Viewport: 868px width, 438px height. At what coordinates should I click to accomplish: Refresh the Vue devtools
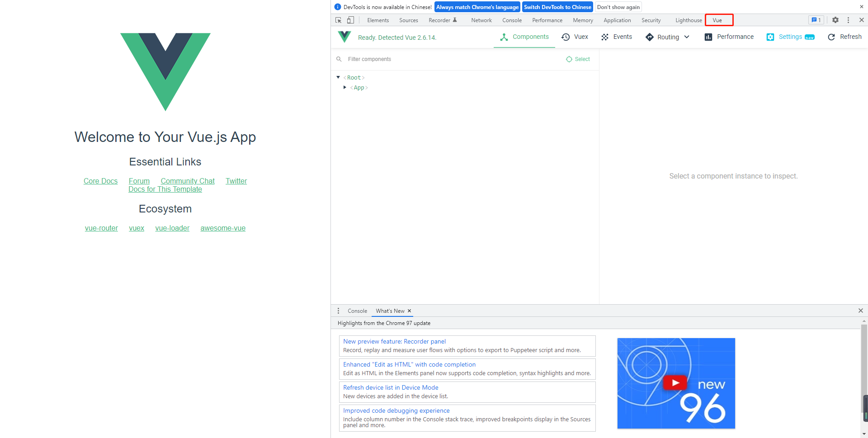[844, 37]
